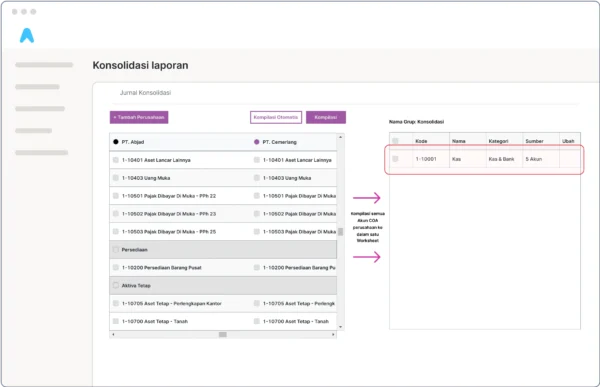The image size is (600, 387).
Task: Click the down arrow of vertical scrollbar
Action: 341,327
